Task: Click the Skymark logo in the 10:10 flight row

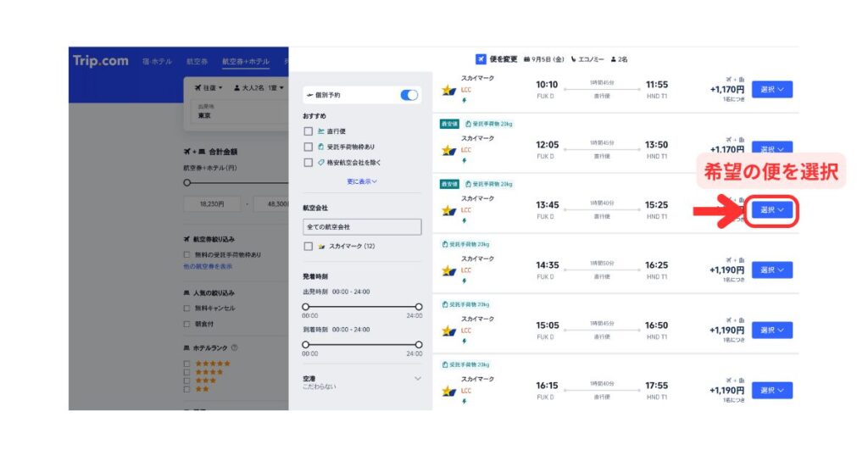Action: tap(448, 90)
